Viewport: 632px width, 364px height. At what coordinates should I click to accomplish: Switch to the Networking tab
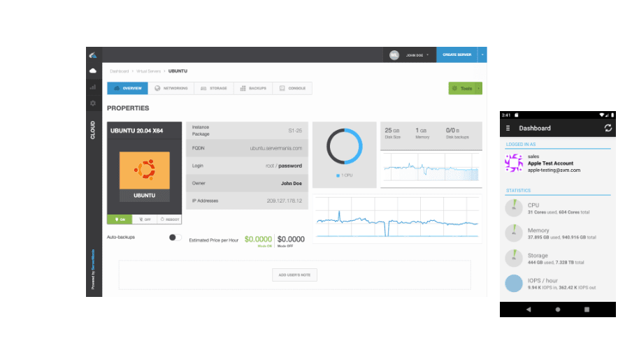pyautogui.click(x=171, y=89)
